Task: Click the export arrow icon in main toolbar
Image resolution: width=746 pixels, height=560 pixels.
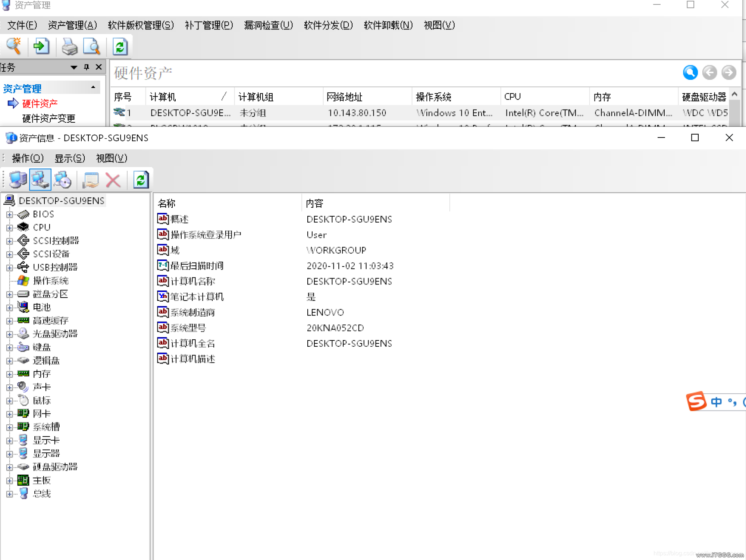Action: point(41,47)
